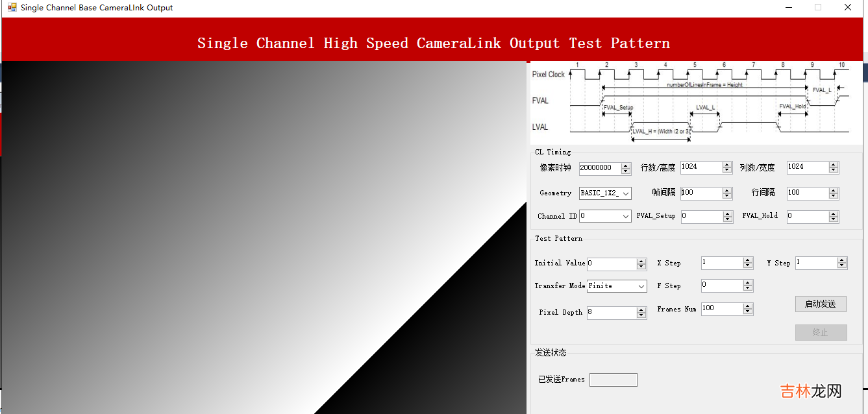Click the 已发送Frames status box
Image resolution: width=868 pixels, height=414 pixels.
613,380
